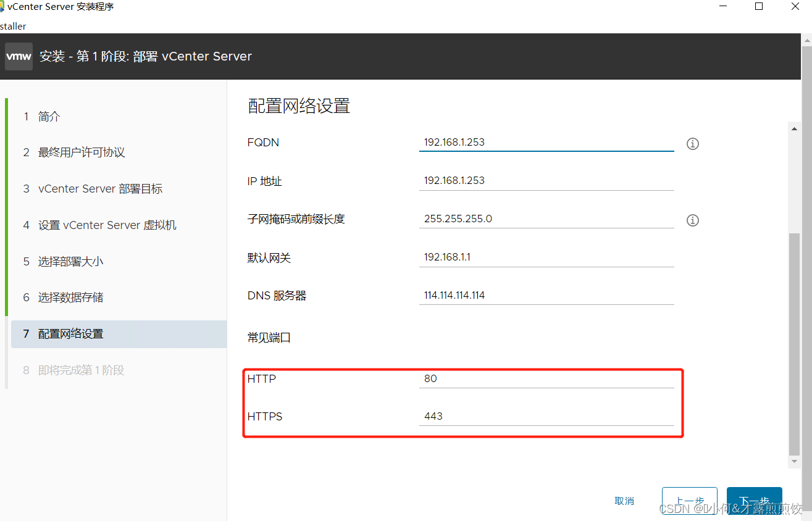Maximize the installer window
The width and height of the screenshot is (812, 521).
click(760, 7)
